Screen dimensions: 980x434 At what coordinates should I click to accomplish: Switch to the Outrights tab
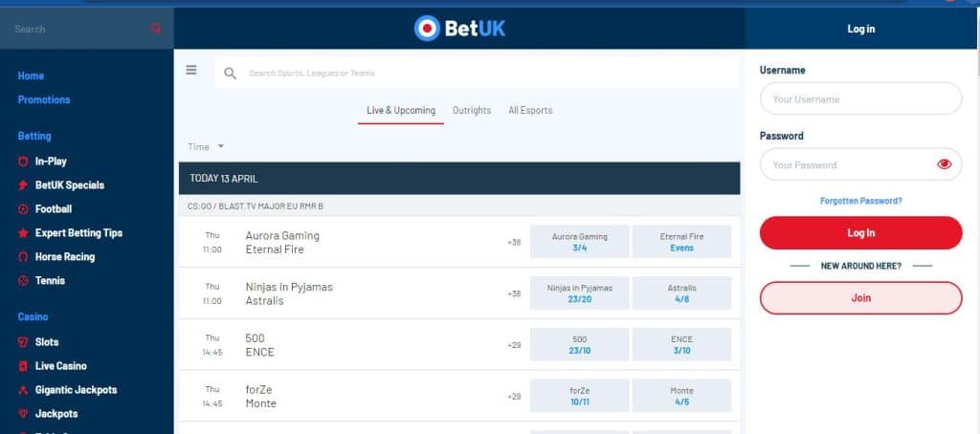click(472, 111)
